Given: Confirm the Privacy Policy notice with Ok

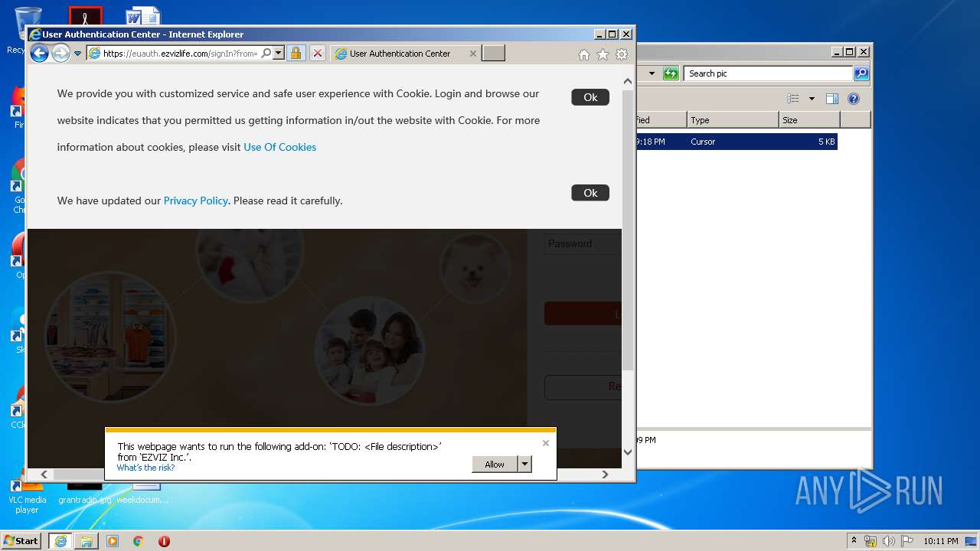Looking at the screenshot, I should [590, 193].
